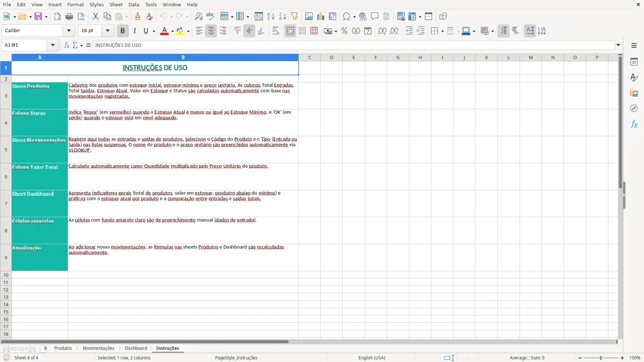
Task: Toggle Print Preview
Action: click(81, 17)
